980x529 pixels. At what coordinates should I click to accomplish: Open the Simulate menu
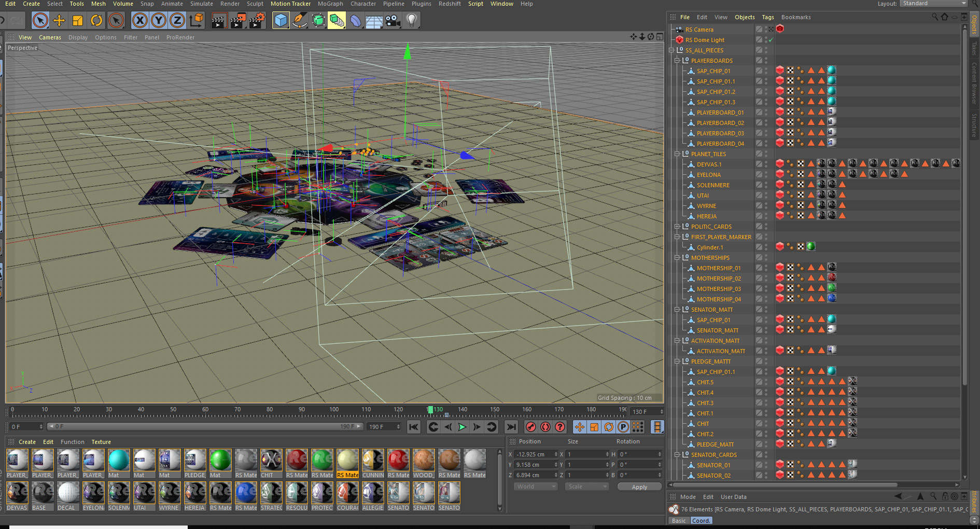pos(202,4)
